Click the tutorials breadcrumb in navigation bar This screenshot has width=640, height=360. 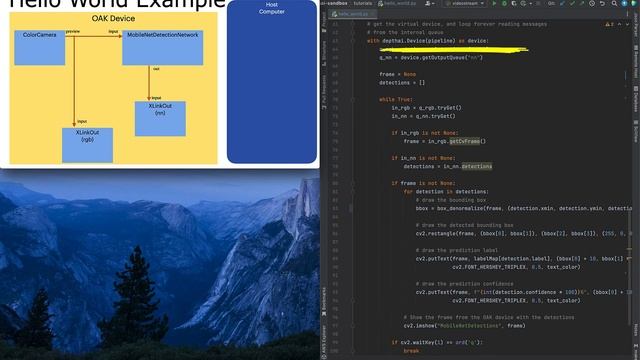click(x=363, y=3)
